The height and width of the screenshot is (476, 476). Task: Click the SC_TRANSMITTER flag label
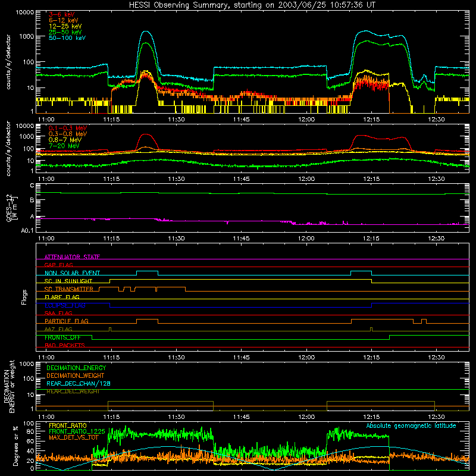point(68,289)
